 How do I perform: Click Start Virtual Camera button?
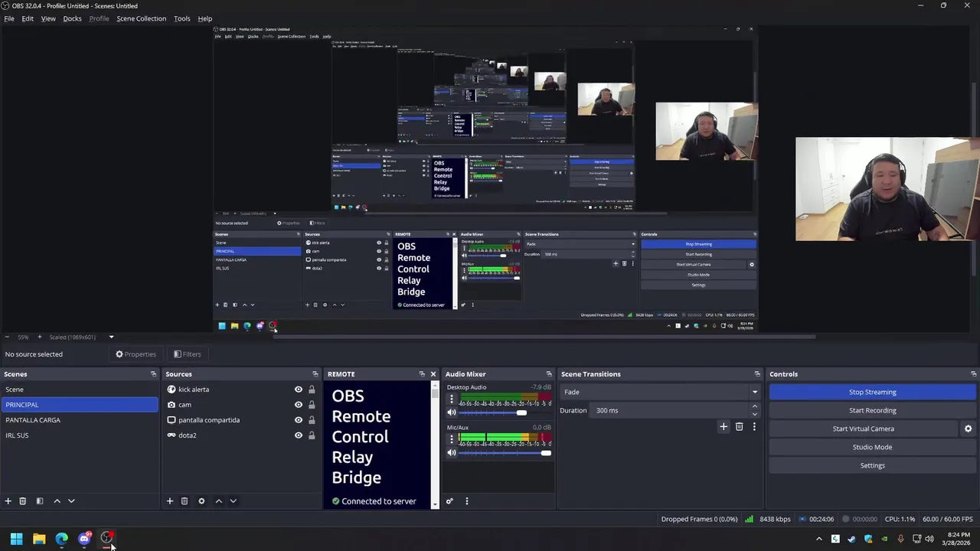click(863, 429)
